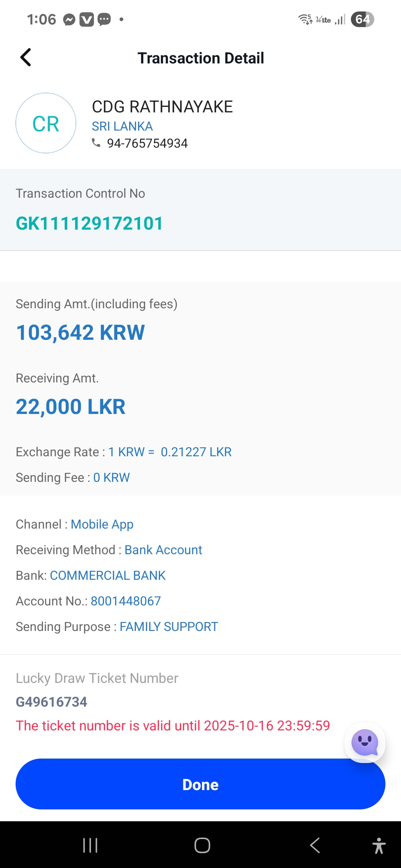Viewport: 401px width, 868px height.
Task: Select account number 8001448067
Action: coord(125,601)
